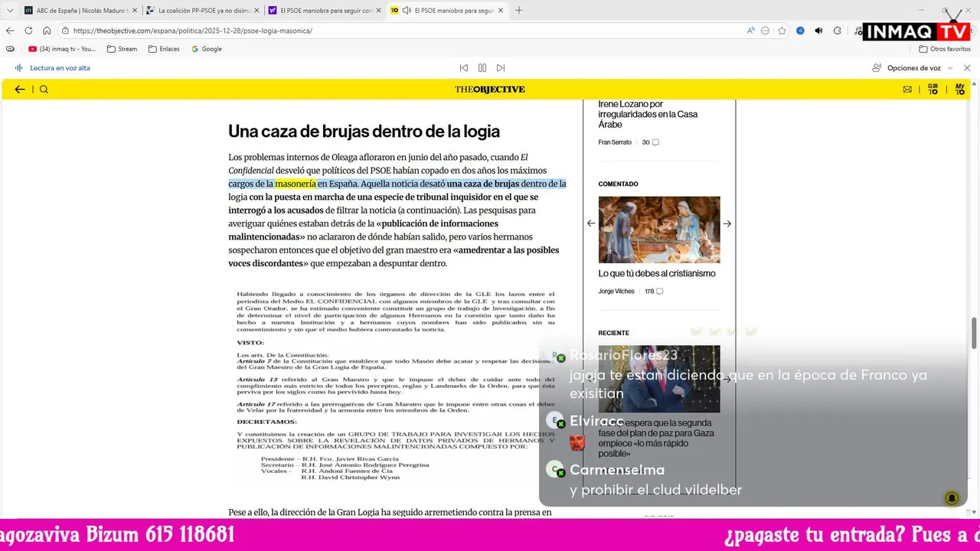Open the Google bookmark
980x551 pixels.
tap(206, 49)
